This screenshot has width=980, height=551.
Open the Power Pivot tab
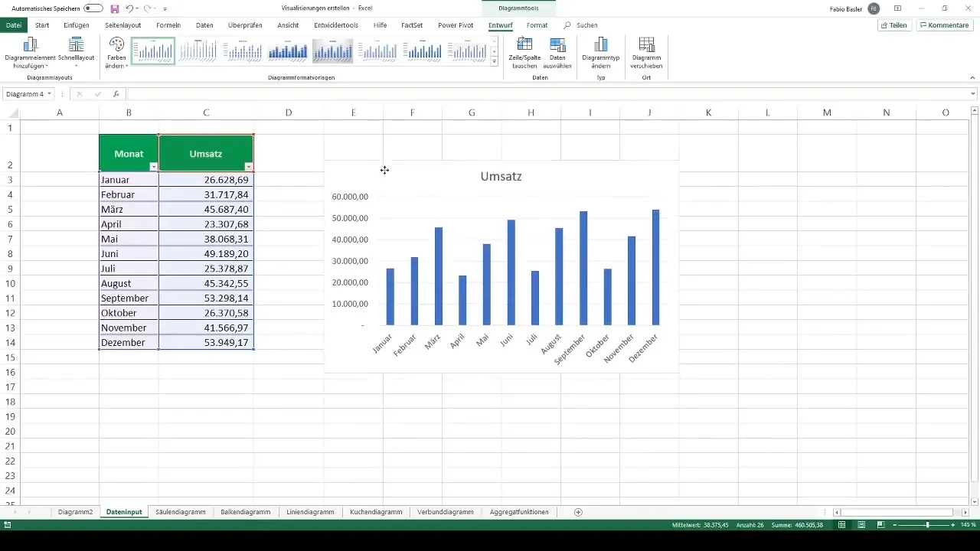(x=456, y=25)
